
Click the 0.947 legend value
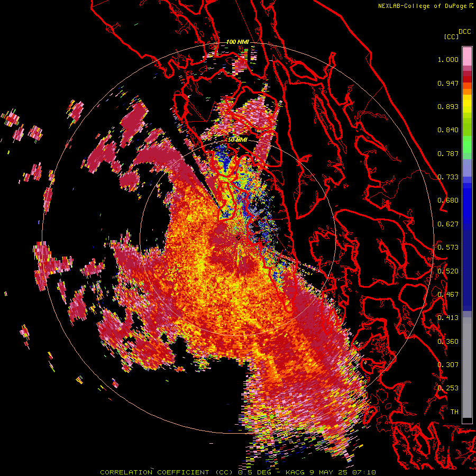[x=448, y=83]
